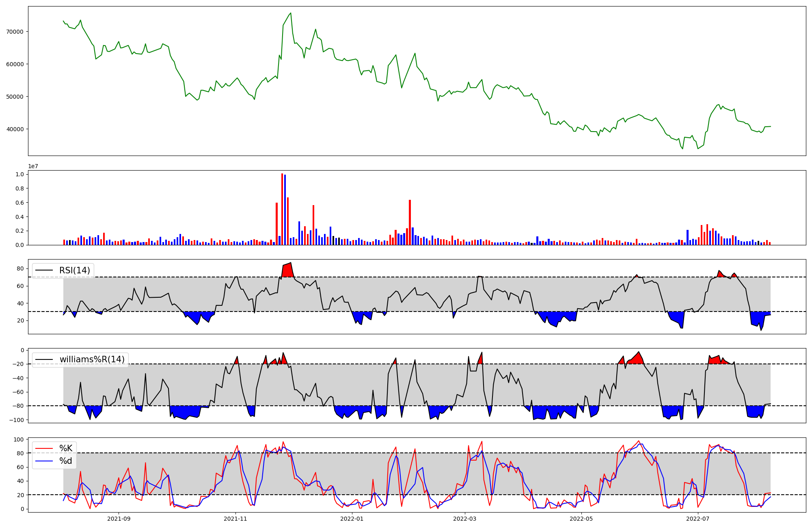
Task: Click the %d legend entry
Action: [66, 461]
